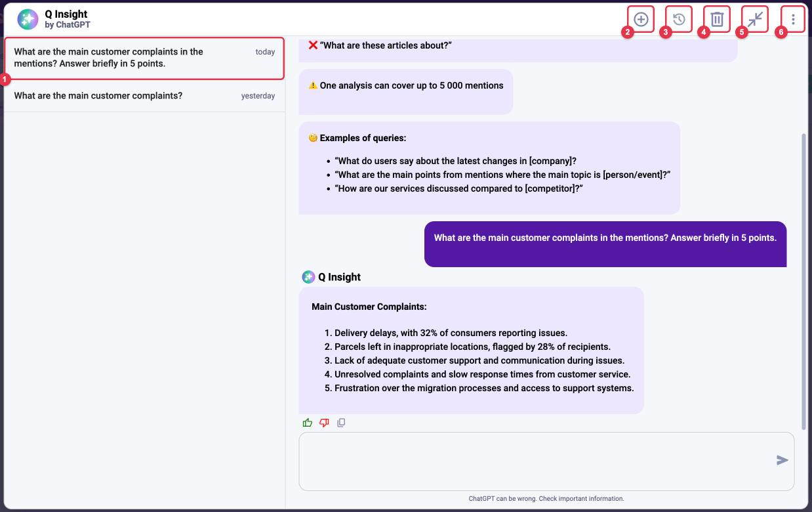Click the "today" timestamp label

(265, 52)
